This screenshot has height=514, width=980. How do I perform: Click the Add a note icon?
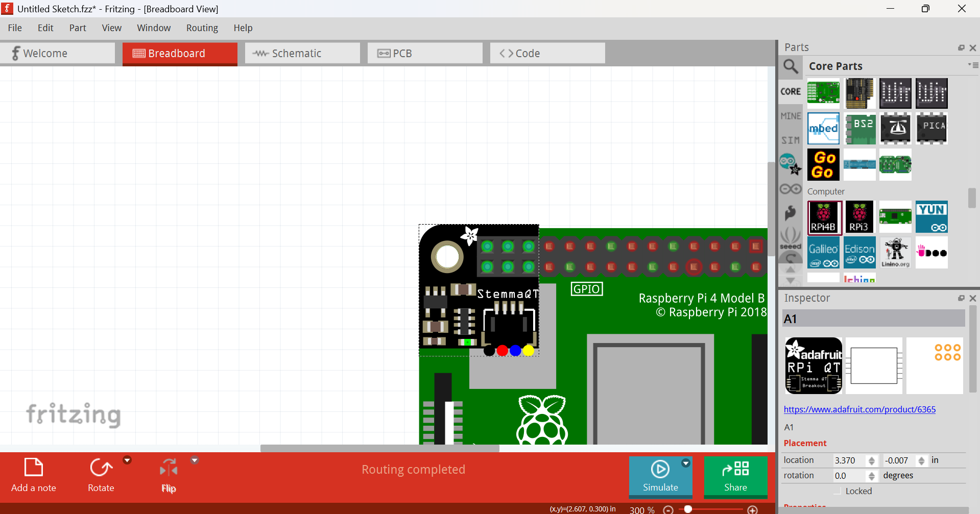pyautogui.click(x=34, y=468)
